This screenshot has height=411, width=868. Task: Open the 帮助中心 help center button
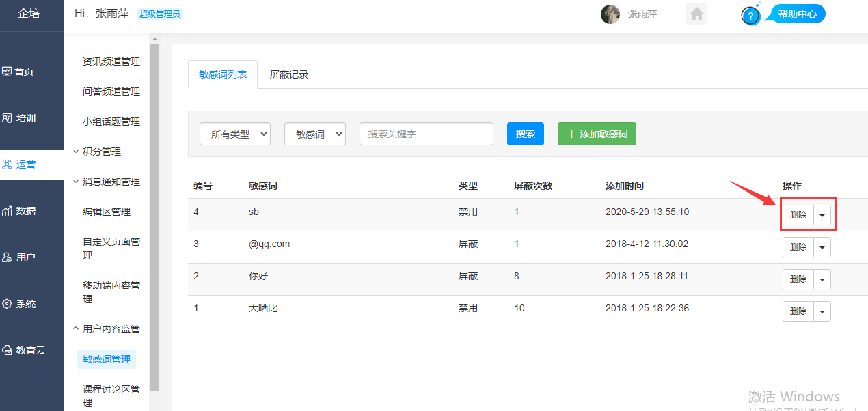coord(797,14)
